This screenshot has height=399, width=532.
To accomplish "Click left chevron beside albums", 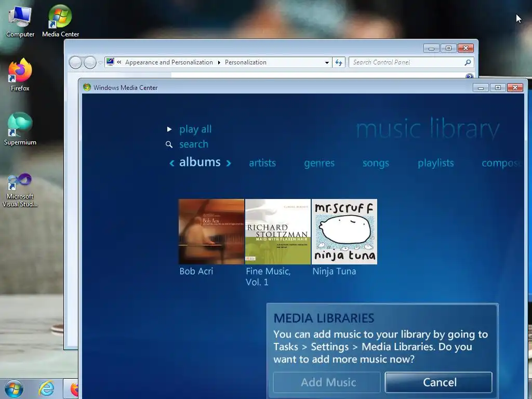I will click(172, 163).
